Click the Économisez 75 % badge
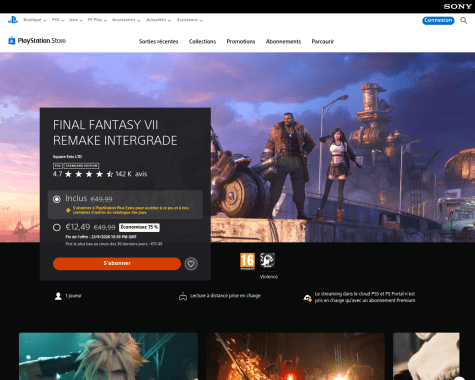This screenshot has width=475, height=380. tap(139, 227)
